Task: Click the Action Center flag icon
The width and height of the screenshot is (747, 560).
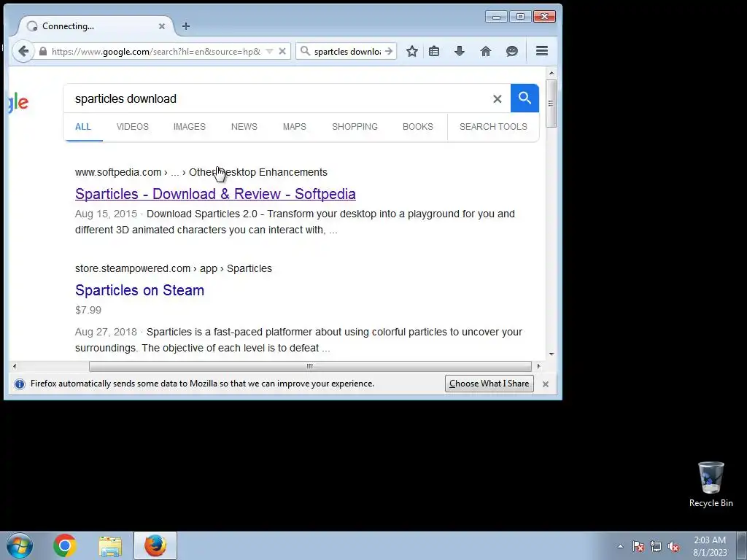Action: tap(638, 546)
